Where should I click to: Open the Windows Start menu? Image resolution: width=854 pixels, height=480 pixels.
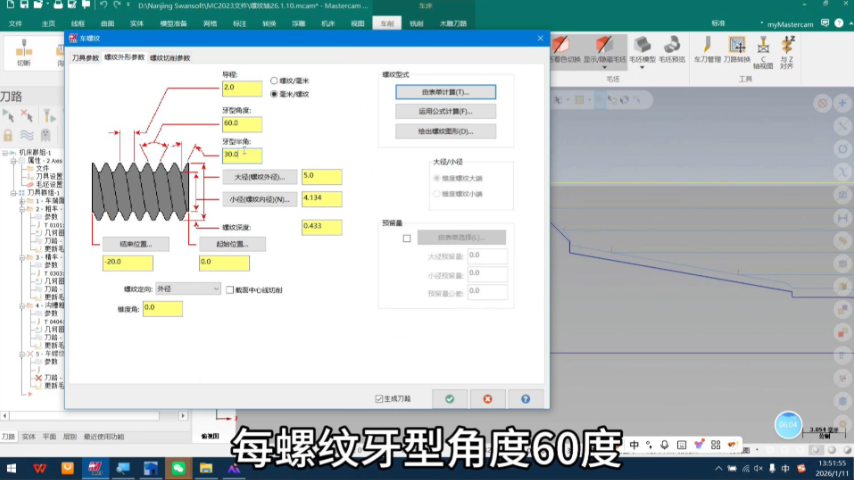pos(11,468)
